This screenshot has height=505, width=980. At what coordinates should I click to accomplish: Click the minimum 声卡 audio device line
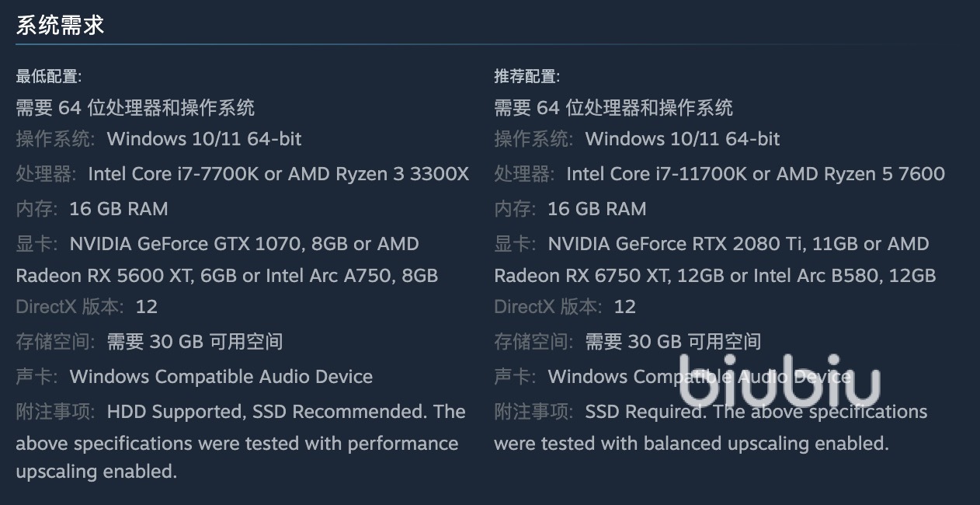[194, 377]
